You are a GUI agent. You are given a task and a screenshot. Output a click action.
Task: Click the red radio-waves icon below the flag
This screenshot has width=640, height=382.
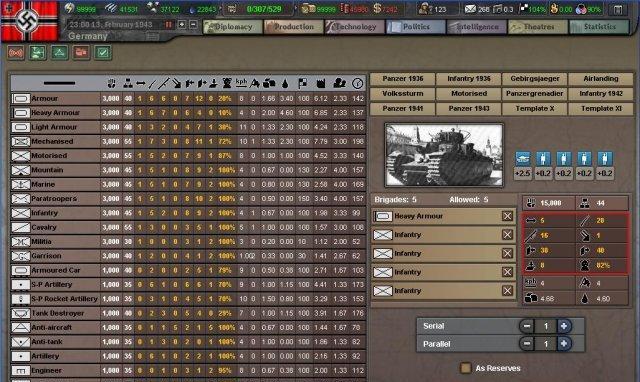pos(16,53)
